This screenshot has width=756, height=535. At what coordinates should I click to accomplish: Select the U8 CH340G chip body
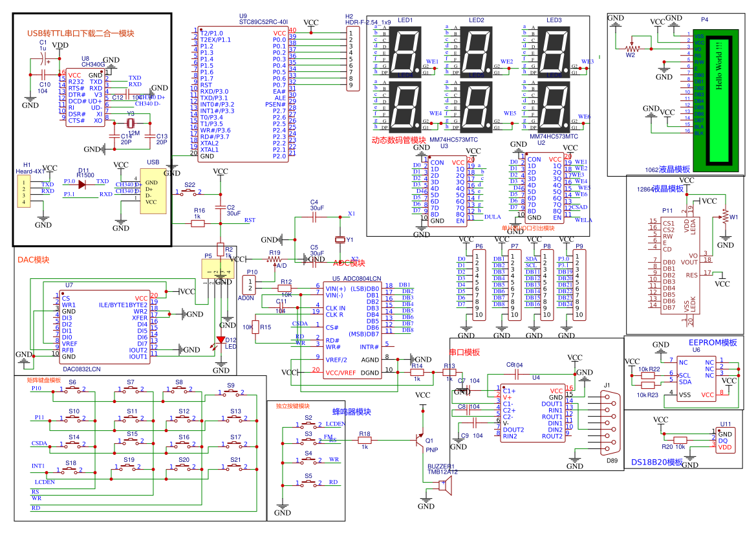point(85,98)
